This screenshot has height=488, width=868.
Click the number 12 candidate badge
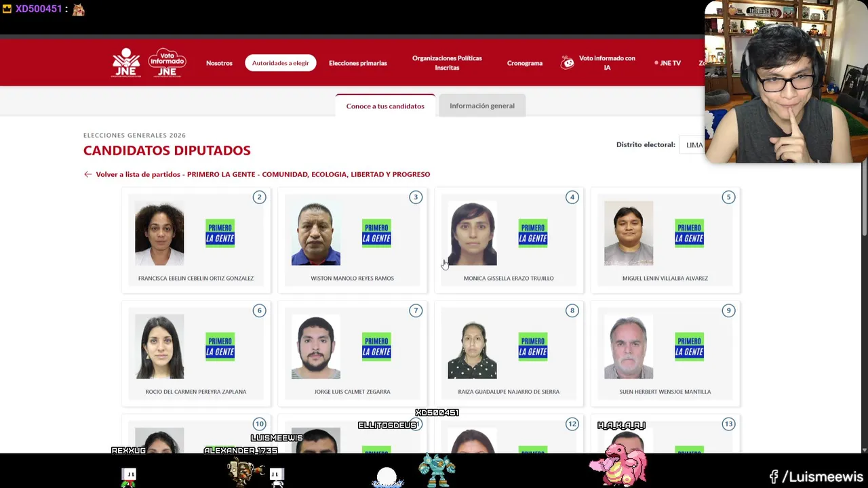click(x=572, y=424)
